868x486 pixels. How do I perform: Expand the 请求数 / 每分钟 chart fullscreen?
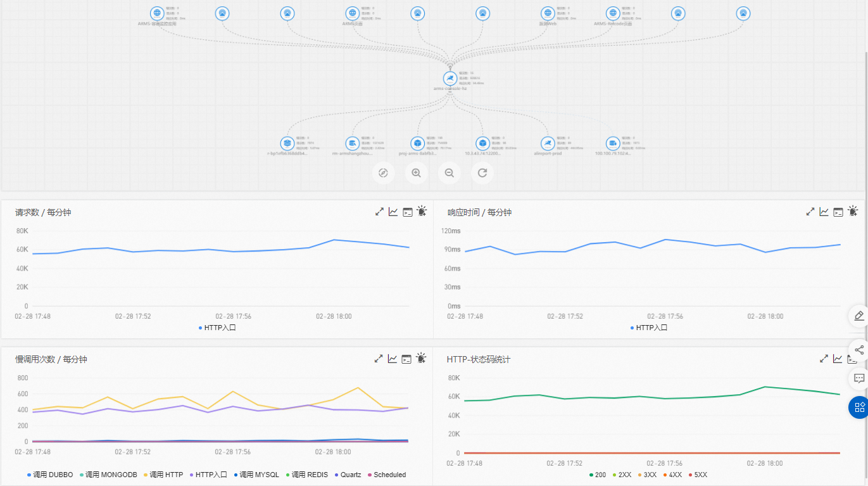click(380, 212)
